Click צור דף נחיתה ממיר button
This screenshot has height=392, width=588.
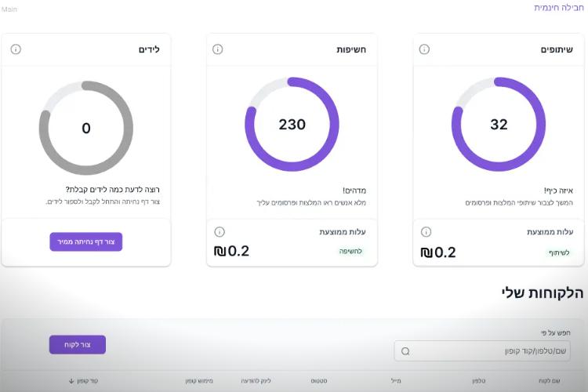[x=86, y=241]
